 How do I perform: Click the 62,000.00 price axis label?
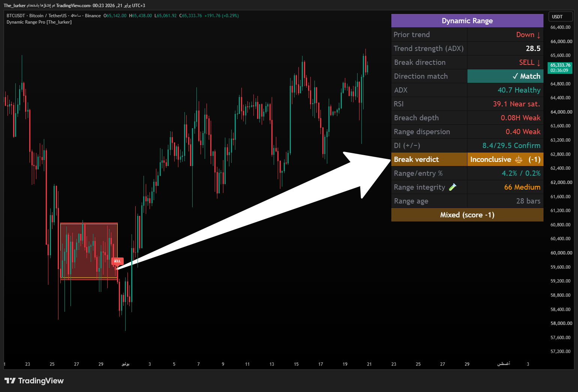point(561,183)
